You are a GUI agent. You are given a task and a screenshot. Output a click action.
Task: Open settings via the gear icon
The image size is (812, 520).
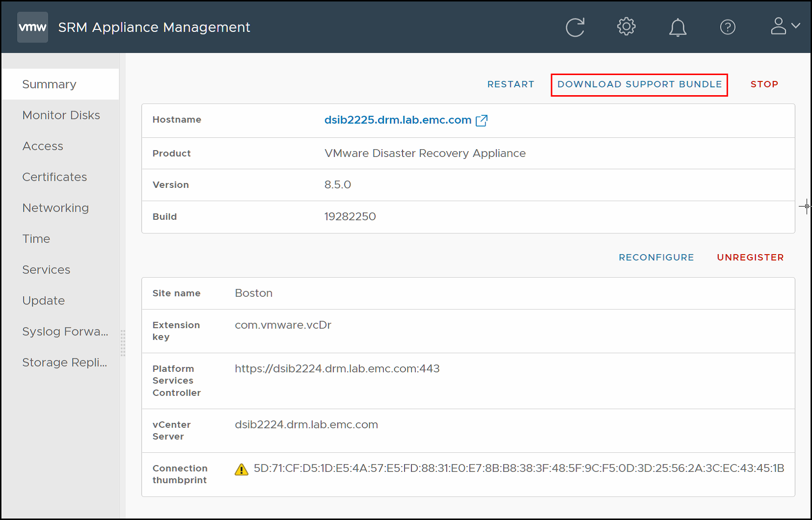click(x=626, y=26)
